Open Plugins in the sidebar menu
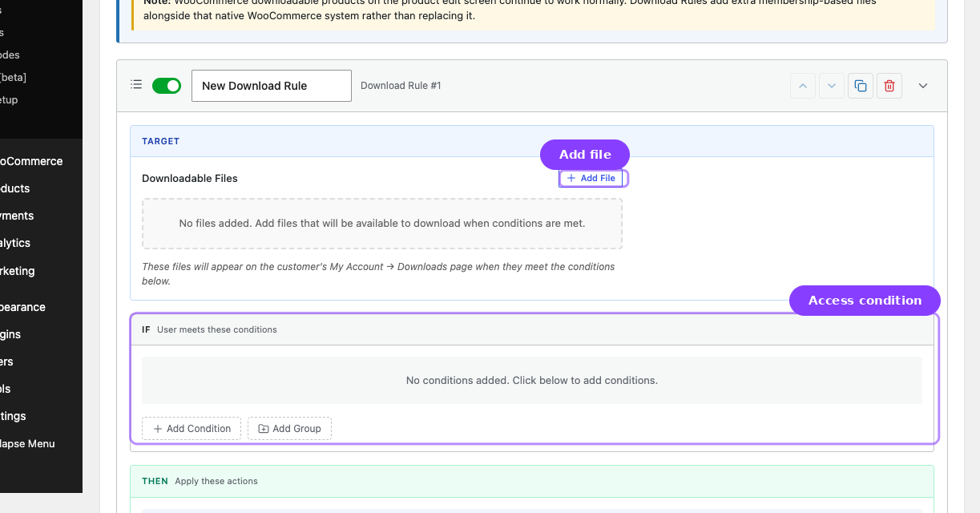The image size is (980, 513). [11, 334]
